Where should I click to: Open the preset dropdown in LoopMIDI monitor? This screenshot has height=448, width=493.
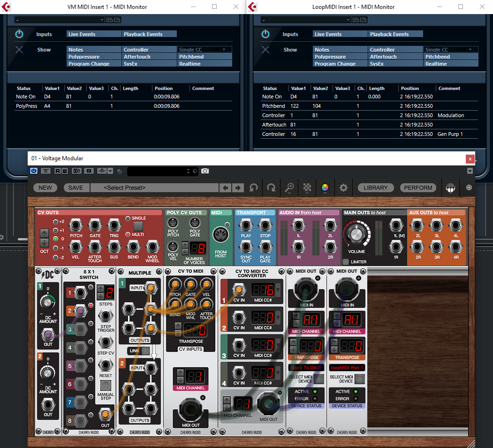pos(306,20)
